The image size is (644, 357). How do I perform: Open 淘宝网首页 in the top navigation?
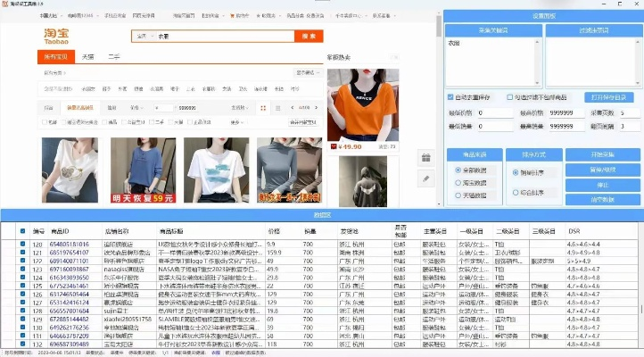(x=184, y=15)
